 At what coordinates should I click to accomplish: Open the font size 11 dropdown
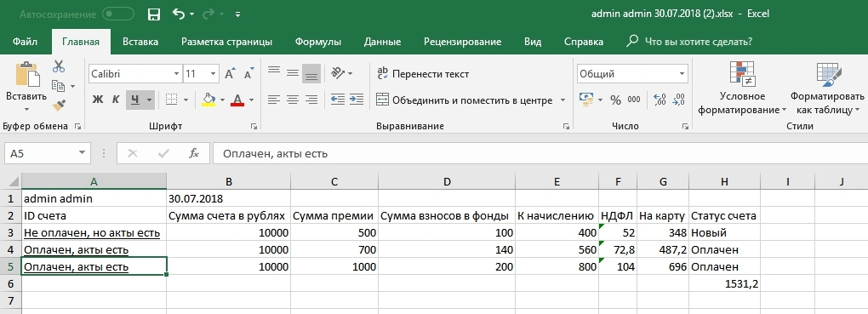click(x=214, y=74)
